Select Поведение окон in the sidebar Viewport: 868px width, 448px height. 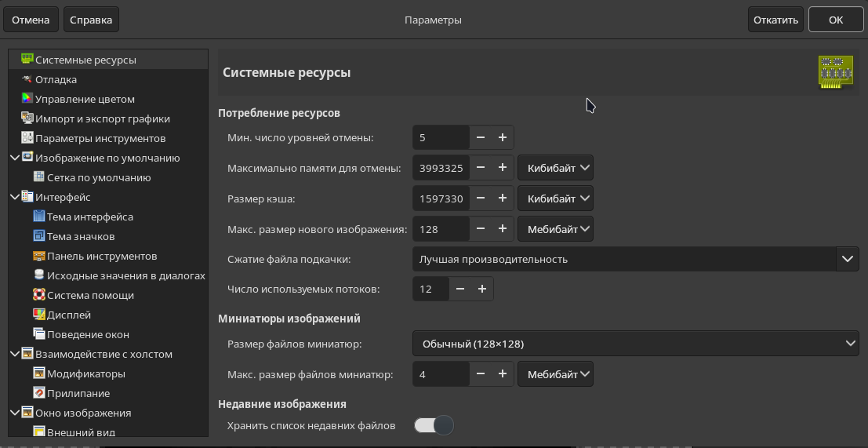click(88, 334)
